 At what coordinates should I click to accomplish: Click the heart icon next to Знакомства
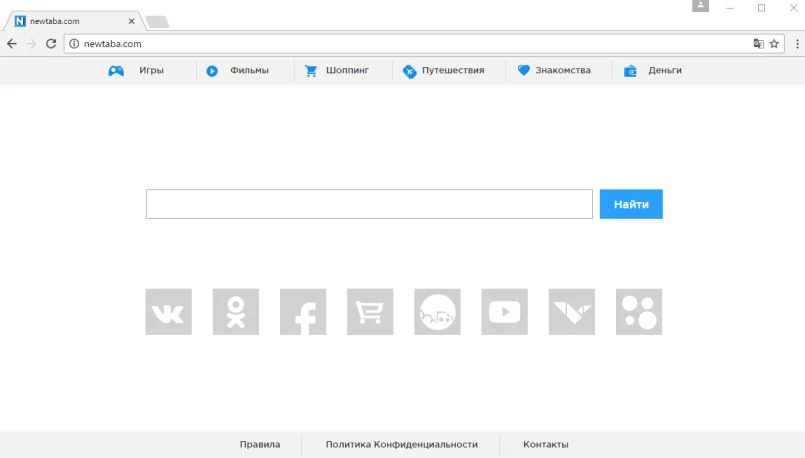tap(524, 70)
